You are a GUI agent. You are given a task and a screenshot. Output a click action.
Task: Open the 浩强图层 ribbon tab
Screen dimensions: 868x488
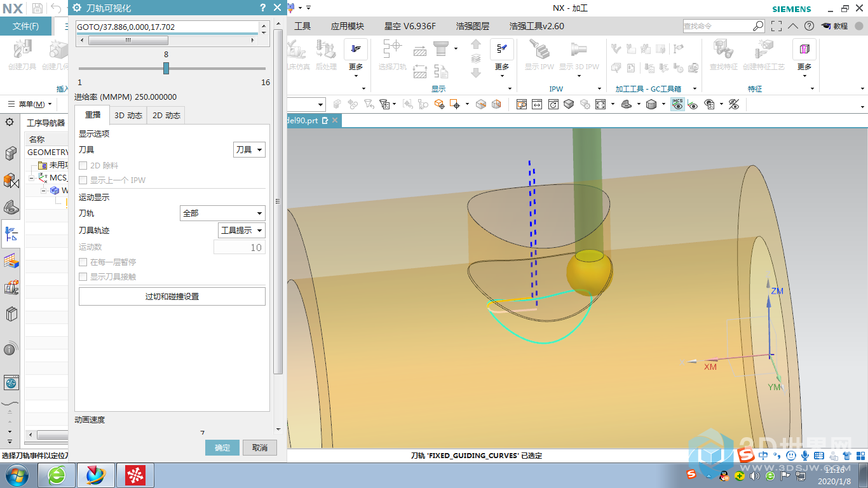pos(473,26)
